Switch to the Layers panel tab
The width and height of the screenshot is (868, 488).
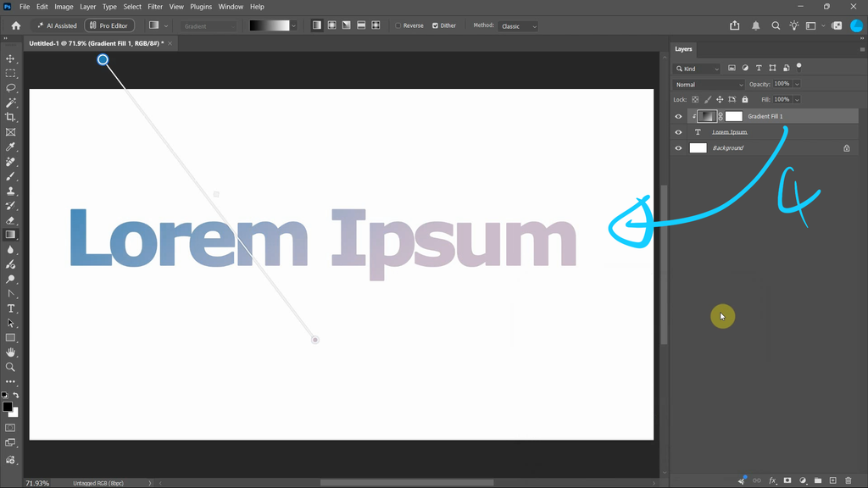pos(683,49)
